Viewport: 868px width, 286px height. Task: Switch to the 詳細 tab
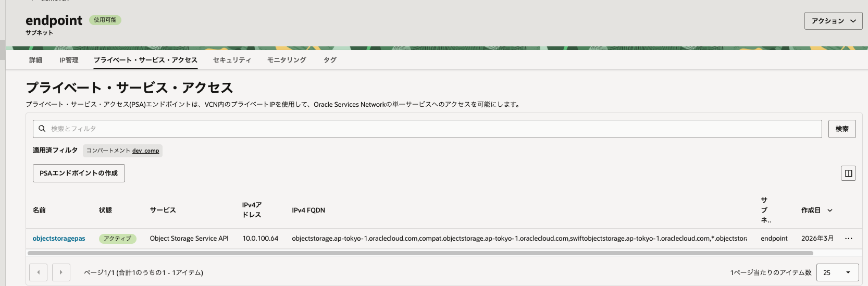pos(35,60)
